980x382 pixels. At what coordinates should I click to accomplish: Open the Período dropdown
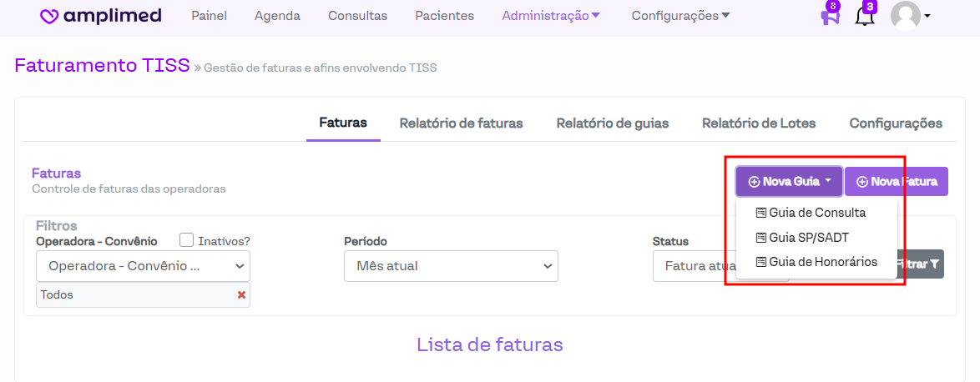[x=451, y=266]
